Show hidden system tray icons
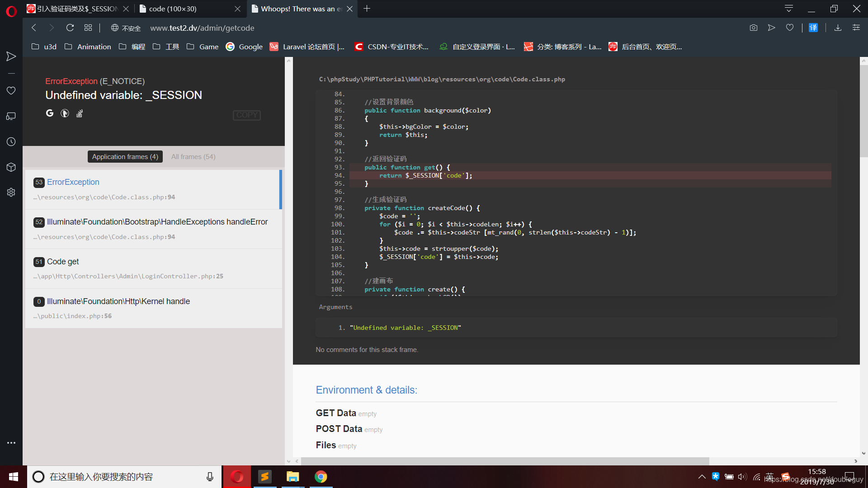The height and width of the screenshot is (488, 868). (702, 477)
